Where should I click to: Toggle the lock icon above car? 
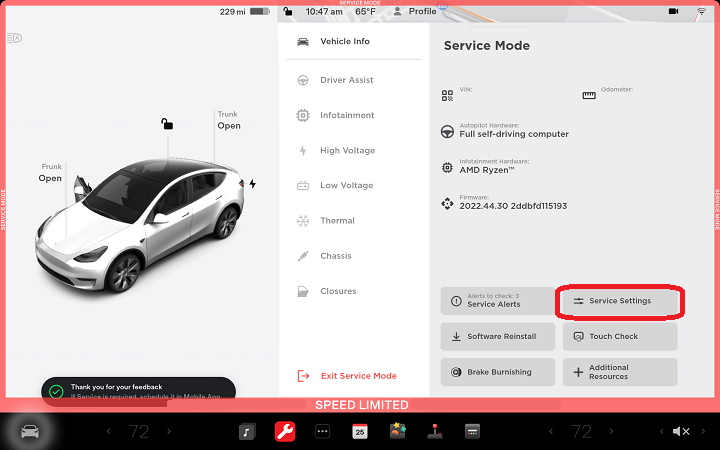pyautogui.click(x=167, y=124)
